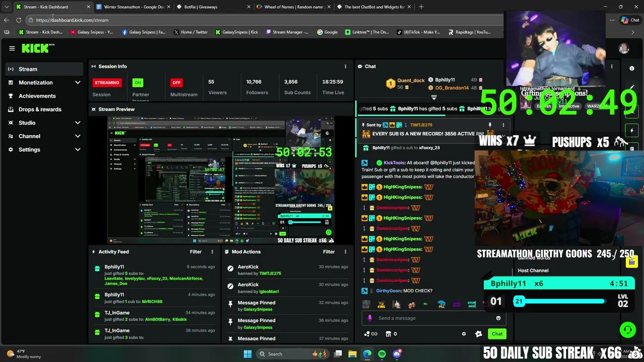Click the TJ_InGame gifted 2 subs entry
644x362 pixels.
click(155, 316)
